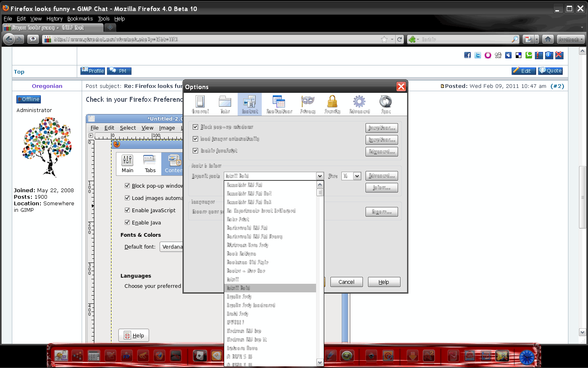This screenshot has width=588, height=368.
Task: Share the post on Delicious
Action: tap(519, 55)
